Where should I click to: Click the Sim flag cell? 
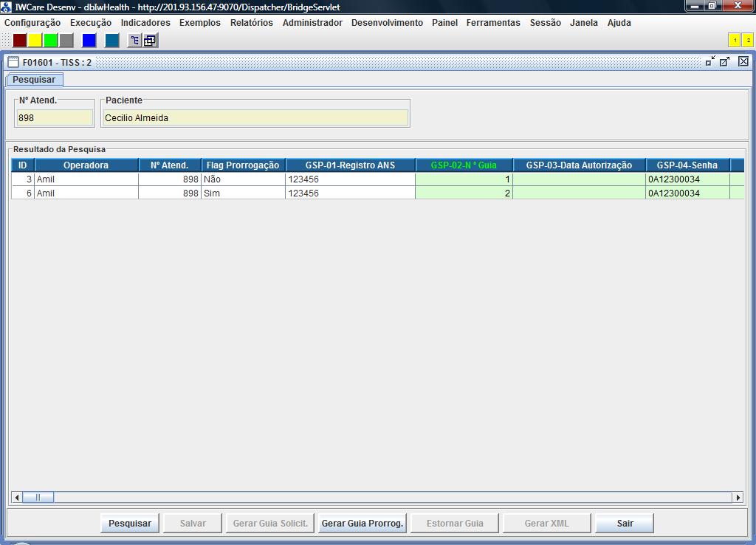[243, 193]
